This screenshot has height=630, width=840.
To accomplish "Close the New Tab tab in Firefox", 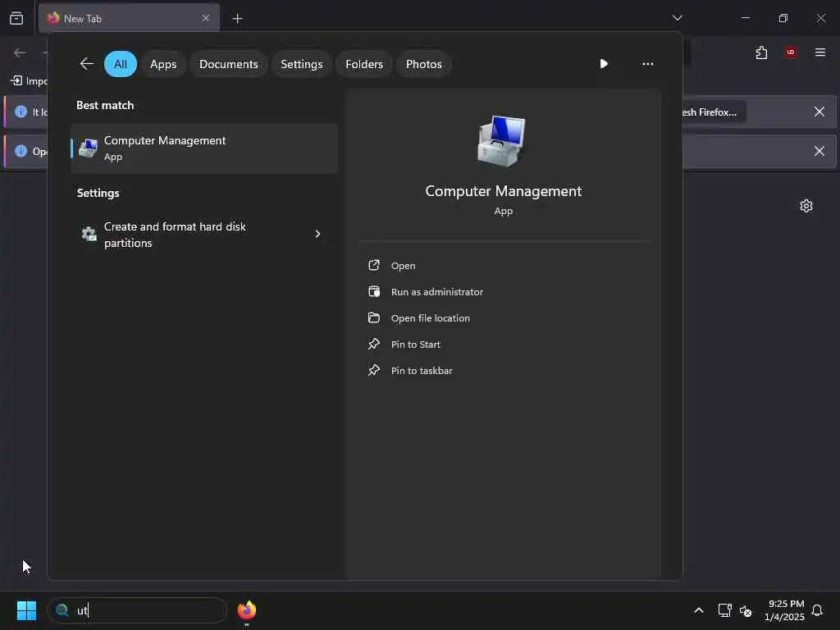I will [206, 18].
